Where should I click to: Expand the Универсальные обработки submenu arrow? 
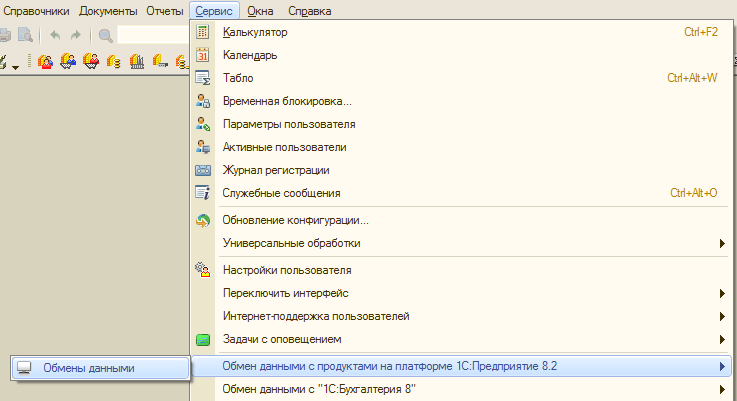(721, 243)
